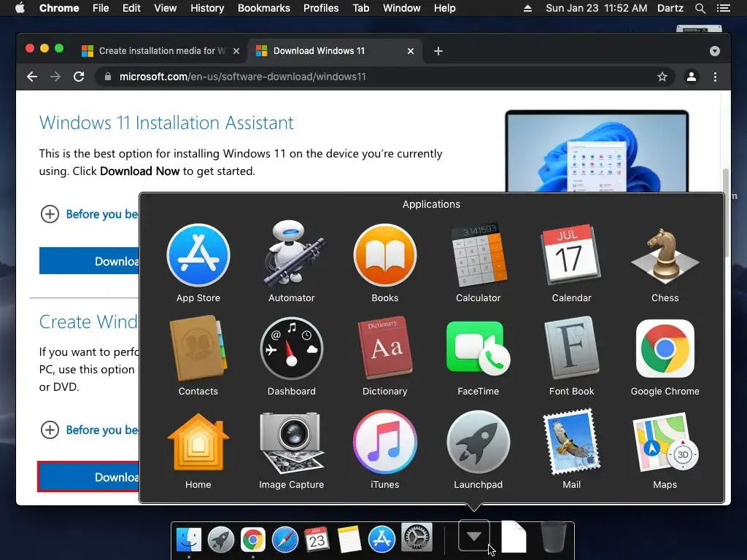
Task: Launch Calculator from Applications stack
Action: [x=479, y=254]
